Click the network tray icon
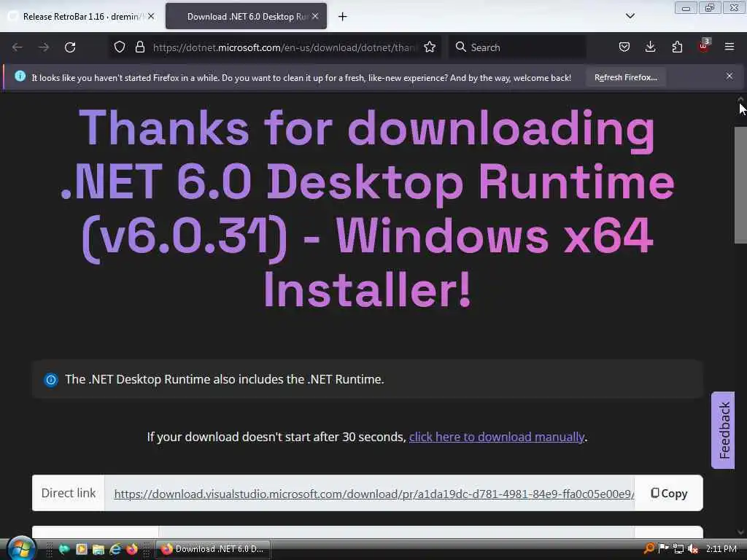Image resolution: width=747 pixels, height=560 pixels. pos(678,548)
